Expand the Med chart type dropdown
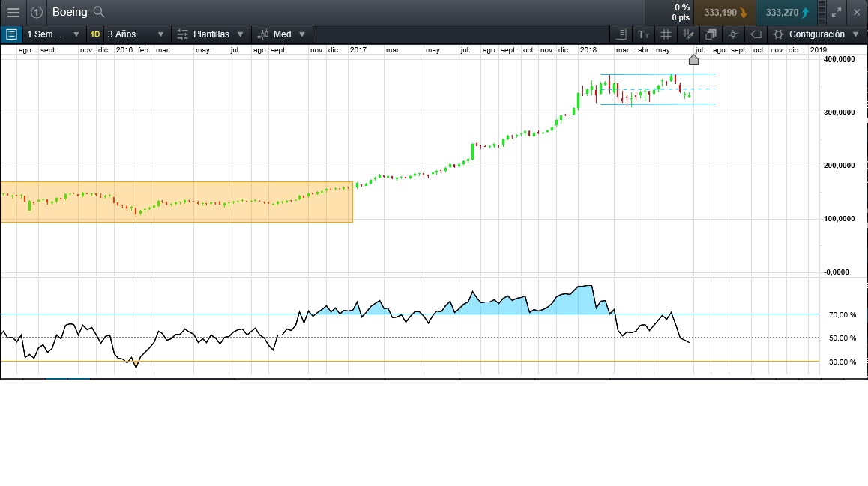The image size is (868, 486). pos(282,34)
